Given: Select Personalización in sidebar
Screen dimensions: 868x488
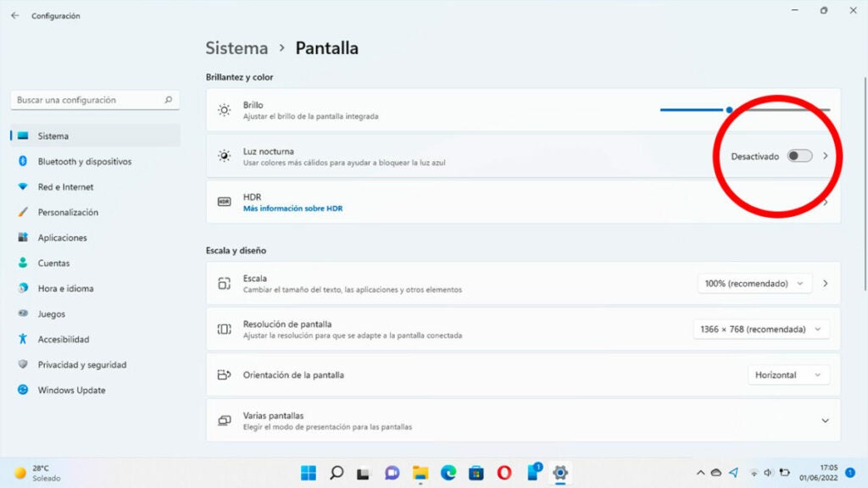Looking at the screenshot, I should (68, 213).
